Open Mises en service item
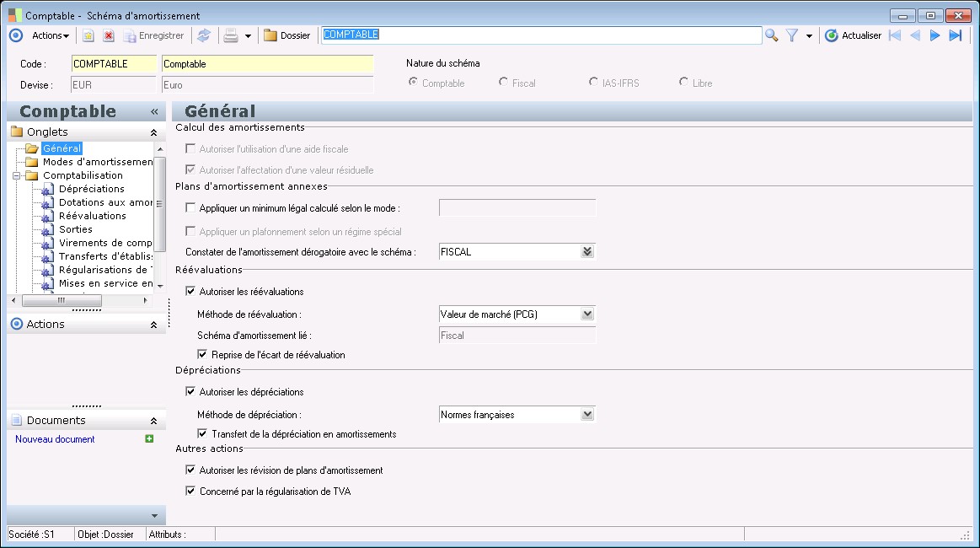Image resolution: width=980 pixels, height=548 pixels. (105, 283)
